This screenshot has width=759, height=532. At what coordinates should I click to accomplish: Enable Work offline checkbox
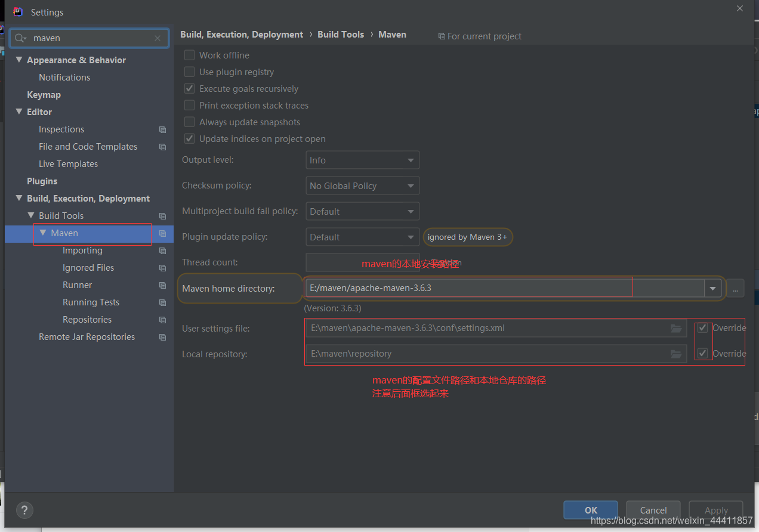pyautogui.click(x=189, y=55)
